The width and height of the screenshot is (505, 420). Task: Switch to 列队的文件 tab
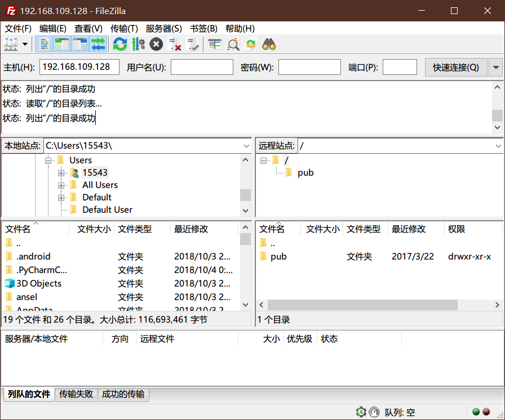pos(29,394)
